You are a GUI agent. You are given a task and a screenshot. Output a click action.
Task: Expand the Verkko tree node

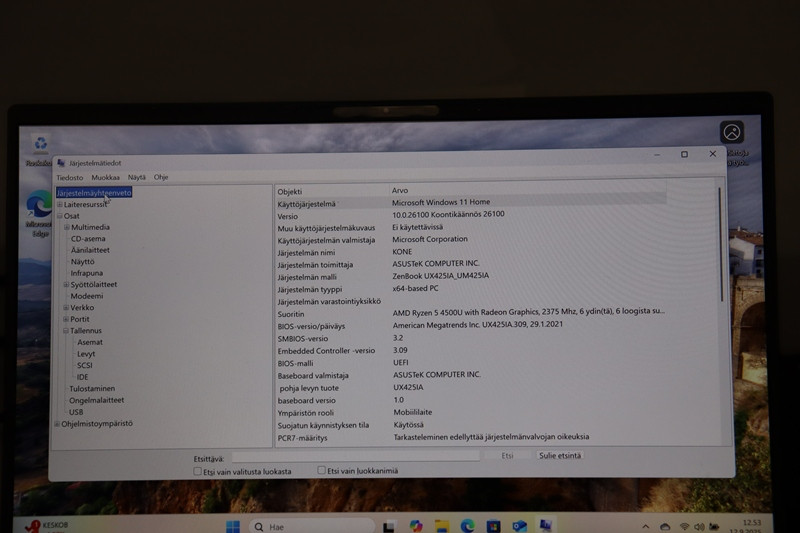click(x=66, y=308)
